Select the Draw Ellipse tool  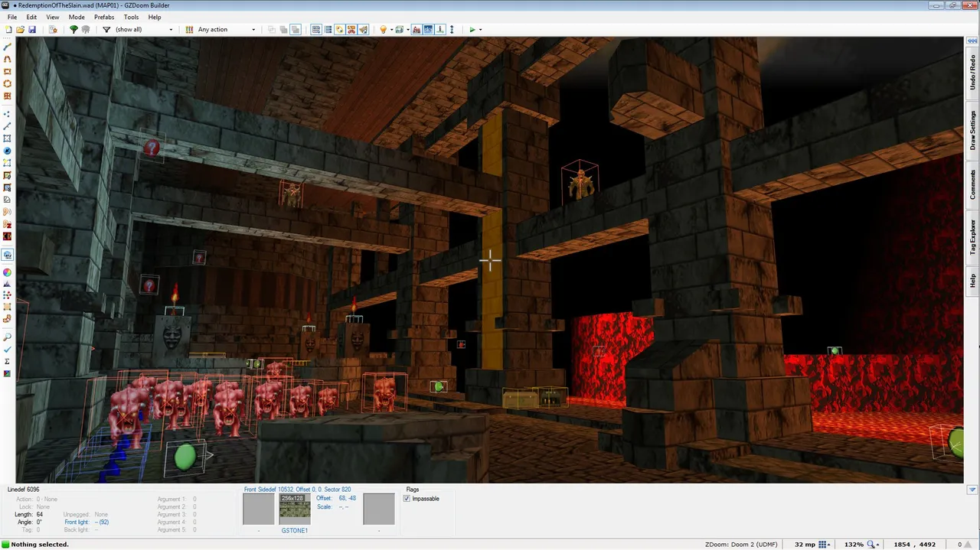pyautogui.click(x=8, y=83)
